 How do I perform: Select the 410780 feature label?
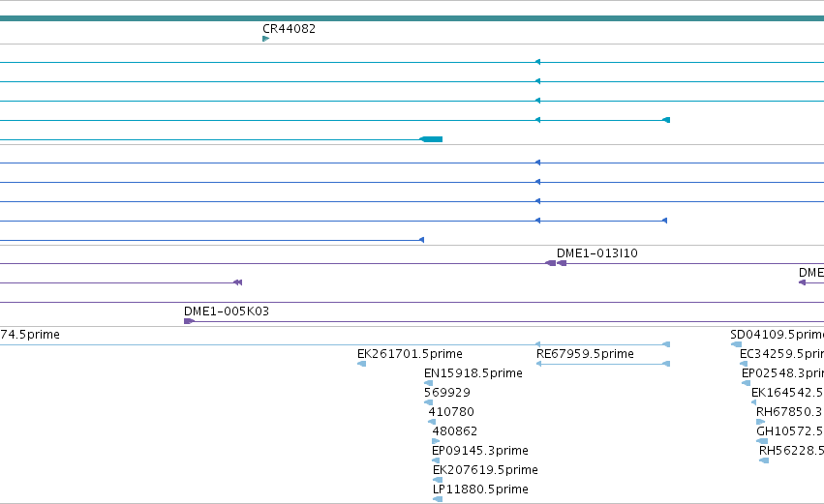click(x=451, y=412)
